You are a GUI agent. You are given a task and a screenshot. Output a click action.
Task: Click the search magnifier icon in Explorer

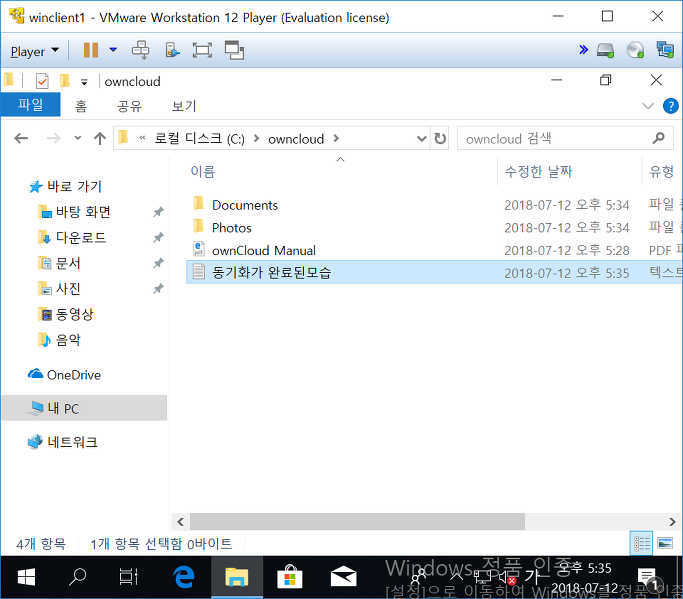[x=659, y=138]
